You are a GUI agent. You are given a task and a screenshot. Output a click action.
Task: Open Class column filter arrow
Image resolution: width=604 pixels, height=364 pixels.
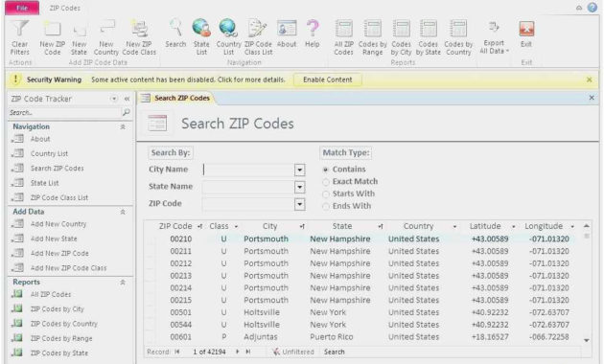coord(236,226)
